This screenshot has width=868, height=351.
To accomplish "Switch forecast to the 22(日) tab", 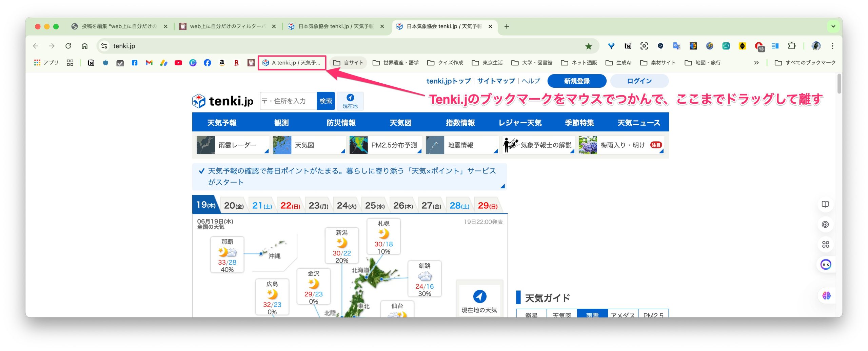I will click(x=290, y=205).
